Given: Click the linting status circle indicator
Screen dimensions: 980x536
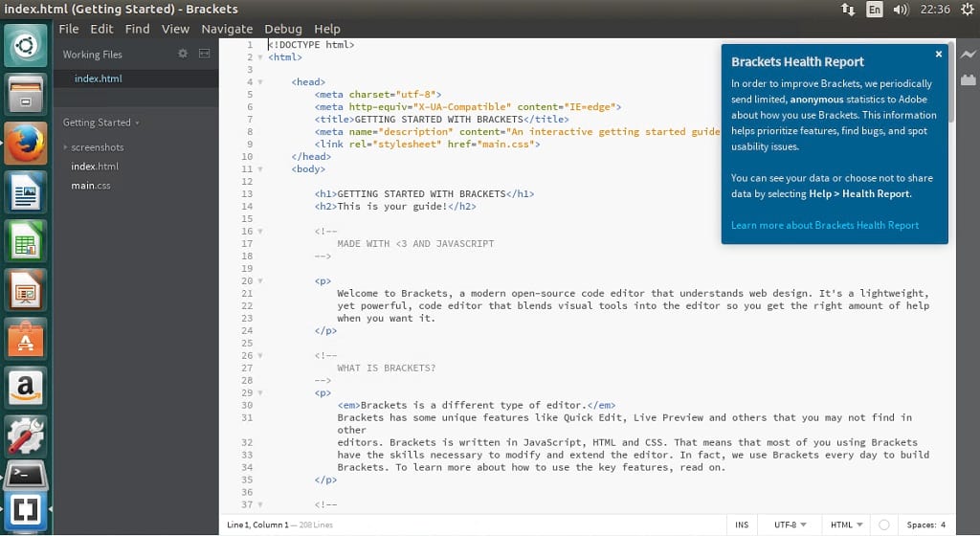Looking at the screenshot, I should (883, 525).
